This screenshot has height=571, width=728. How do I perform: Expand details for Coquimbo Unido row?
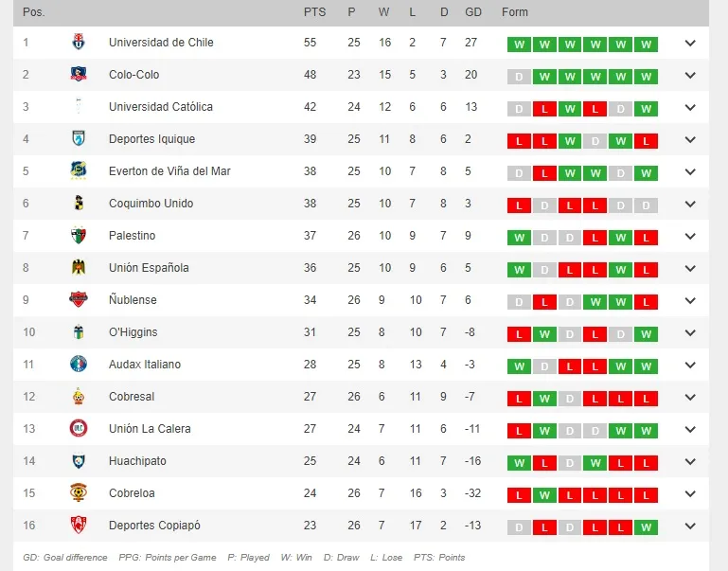click(690, 204)
